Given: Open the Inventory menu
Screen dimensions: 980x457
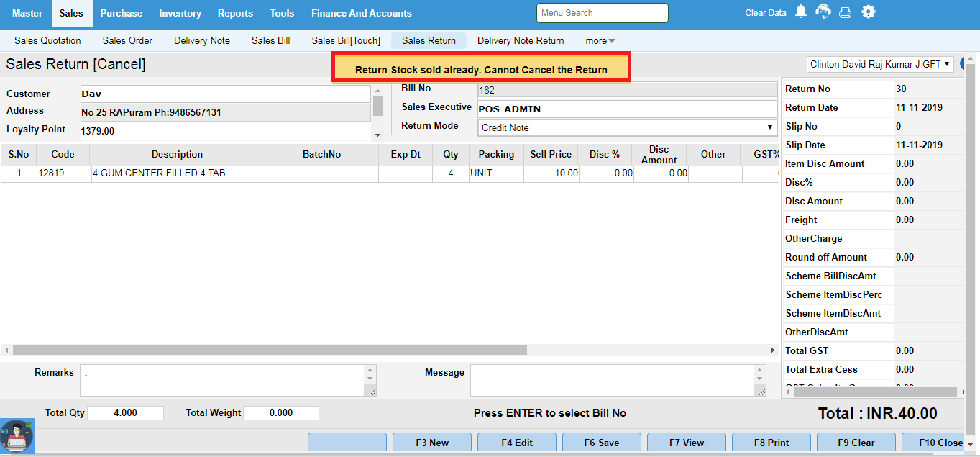Looking at the screenshot, I should [180, 13].
